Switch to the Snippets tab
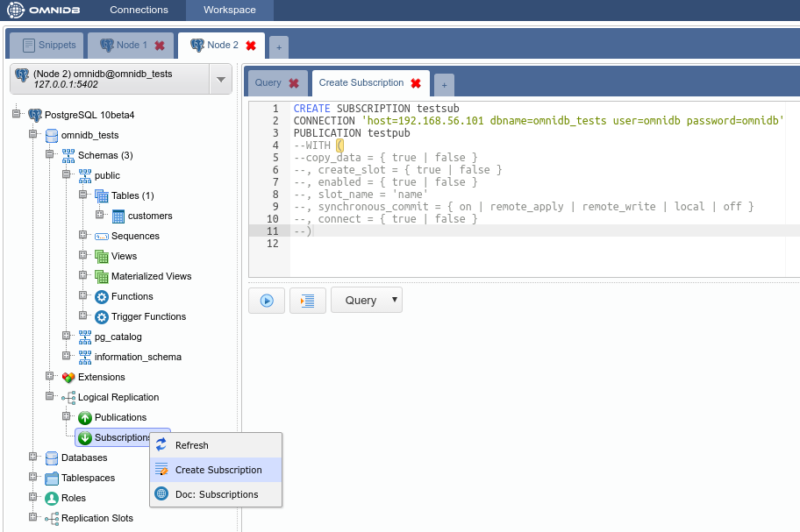This screenshot has width=800, height=532. pos(49,46)
